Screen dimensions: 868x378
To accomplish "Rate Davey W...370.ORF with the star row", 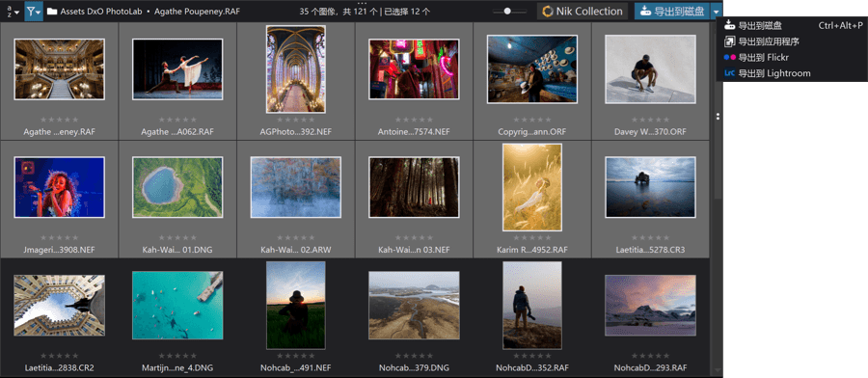I will click(650, 120).
